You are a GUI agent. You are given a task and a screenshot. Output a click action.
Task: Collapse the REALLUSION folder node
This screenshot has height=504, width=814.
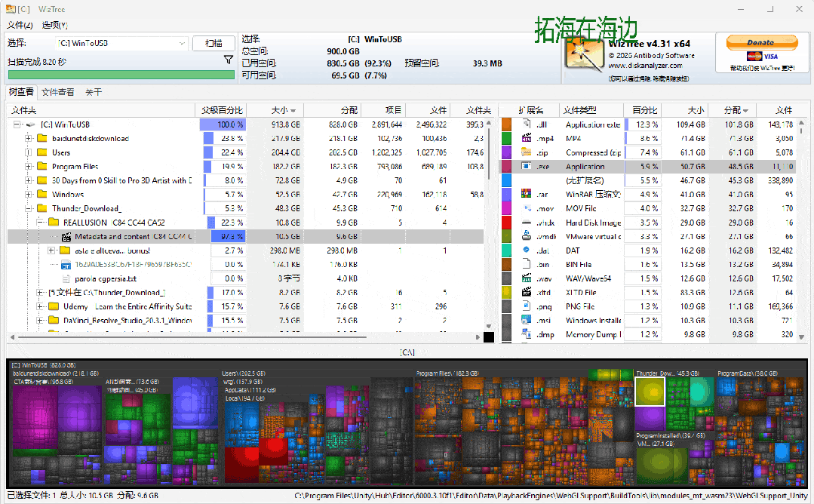[39, 222]
